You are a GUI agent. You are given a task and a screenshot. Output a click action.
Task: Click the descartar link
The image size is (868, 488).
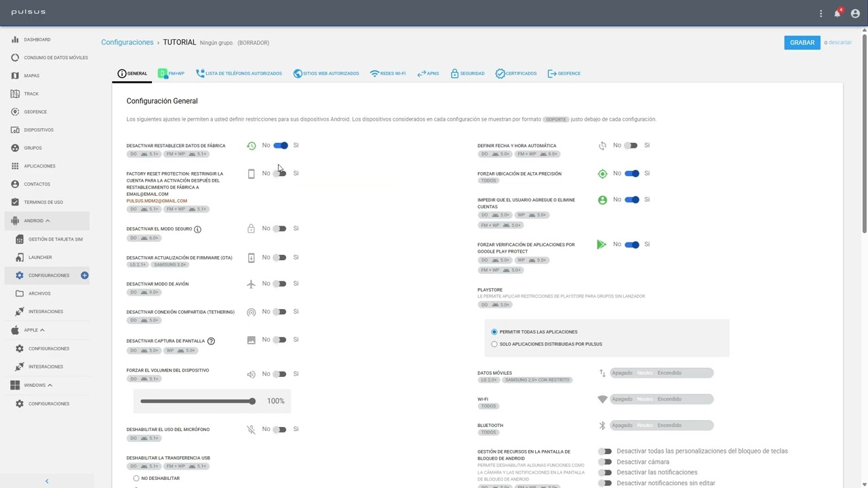point(840,42)
